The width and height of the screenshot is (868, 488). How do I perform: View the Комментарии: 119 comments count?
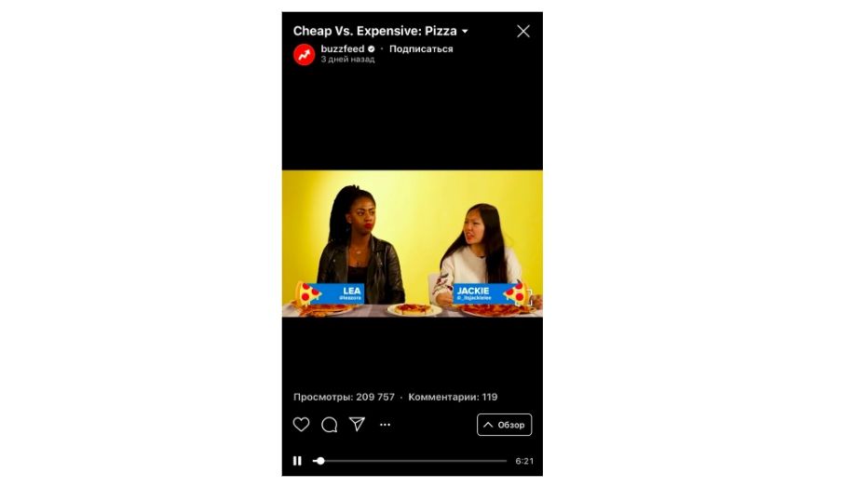point(453,397)
